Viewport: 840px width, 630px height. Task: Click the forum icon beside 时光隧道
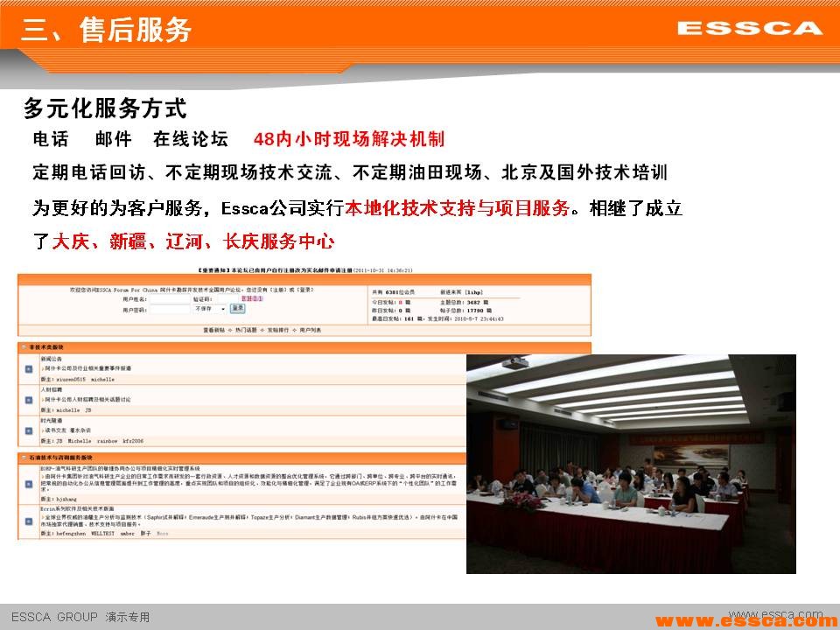pyautogui.click(x=29, y=430)
